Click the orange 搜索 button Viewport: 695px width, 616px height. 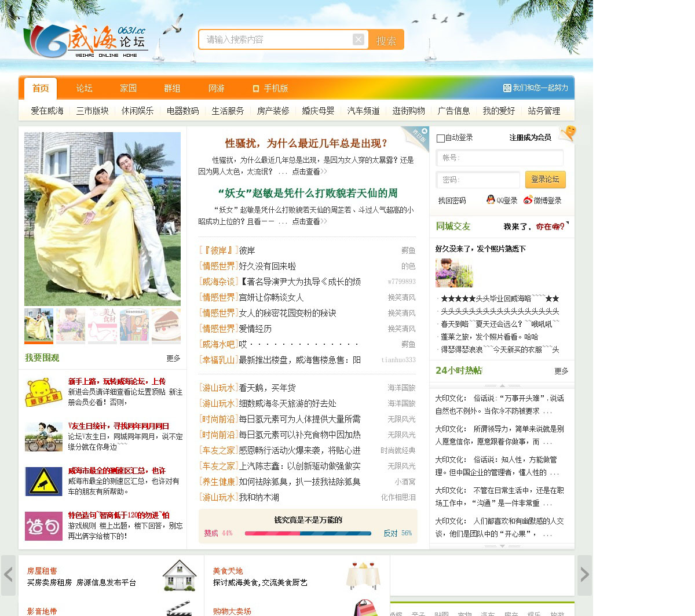[x=386, y=40]
